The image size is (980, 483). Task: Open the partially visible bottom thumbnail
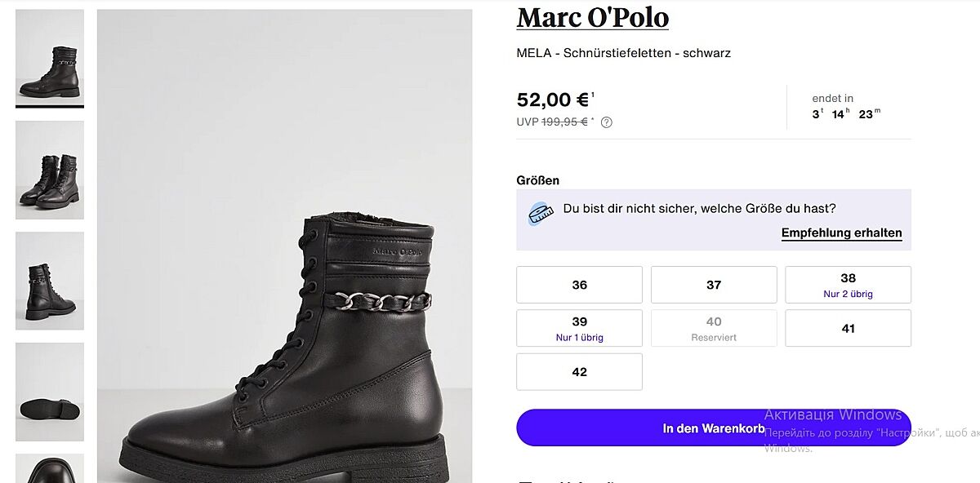(50, 468)
